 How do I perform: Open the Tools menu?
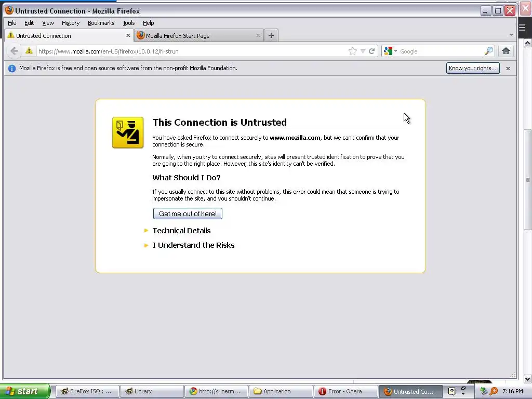[x=129, y=23]
